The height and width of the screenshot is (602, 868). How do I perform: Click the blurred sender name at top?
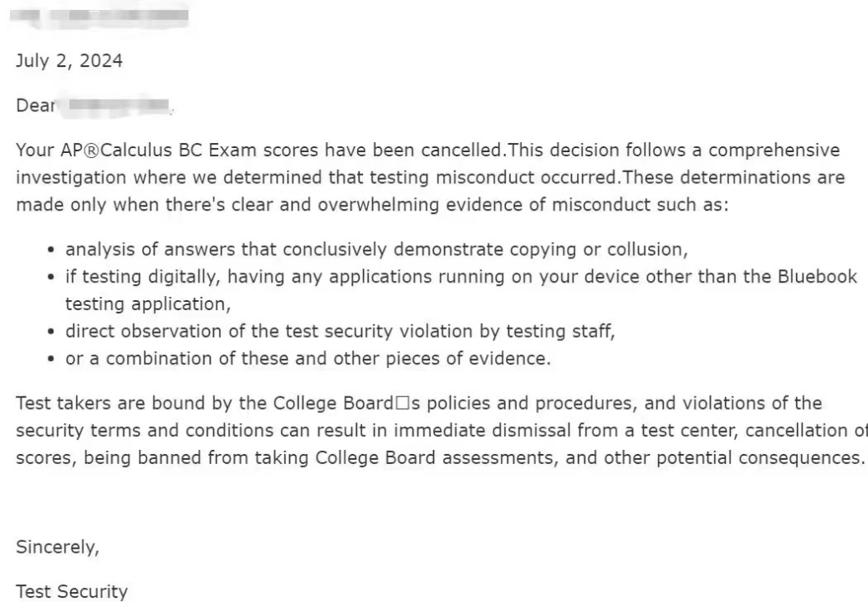100,16
